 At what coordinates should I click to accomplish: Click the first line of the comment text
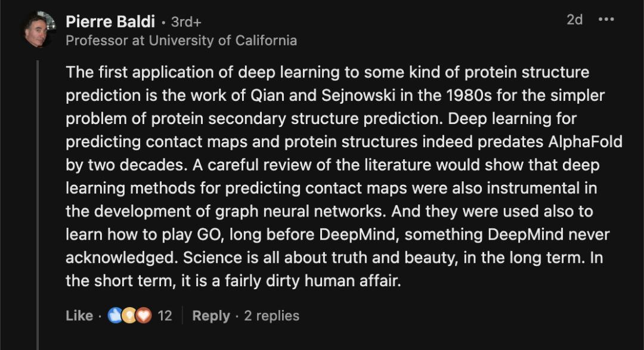click(327, 72)
